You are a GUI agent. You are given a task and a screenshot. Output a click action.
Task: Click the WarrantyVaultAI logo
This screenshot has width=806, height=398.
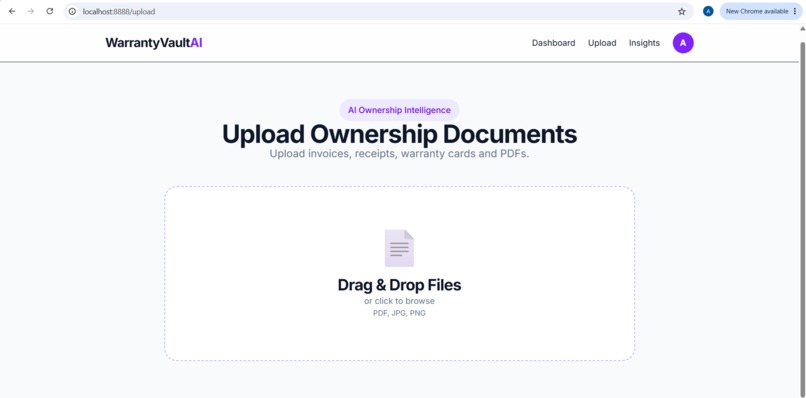tap(154, 43)
